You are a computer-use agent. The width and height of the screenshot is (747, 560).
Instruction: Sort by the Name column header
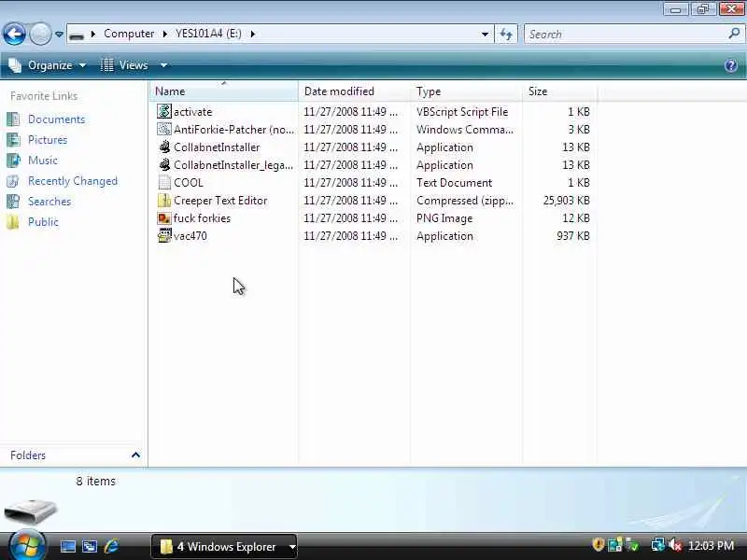224,91
